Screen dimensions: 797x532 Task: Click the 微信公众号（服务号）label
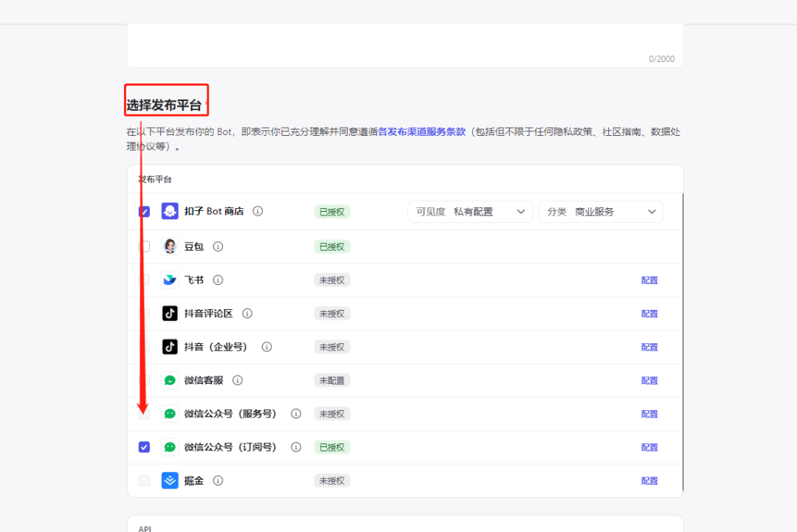pyautogui.click(x=230, y=414)
